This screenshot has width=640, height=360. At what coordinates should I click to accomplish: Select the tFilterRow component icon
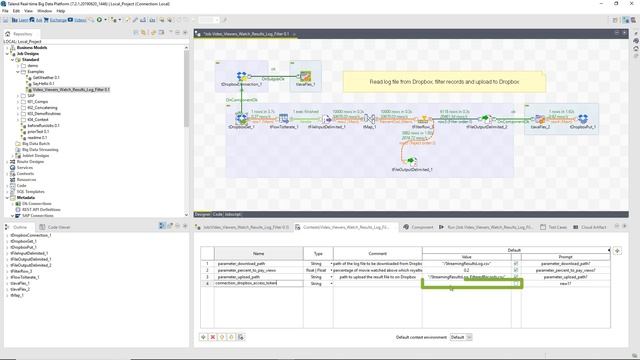click(423, 119)
